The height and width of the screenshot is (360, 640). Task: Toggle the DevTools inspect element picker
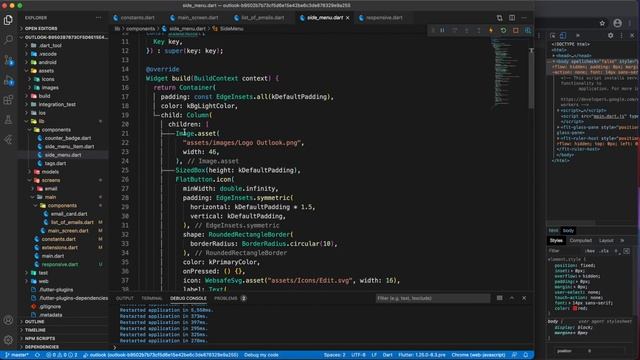553,36
